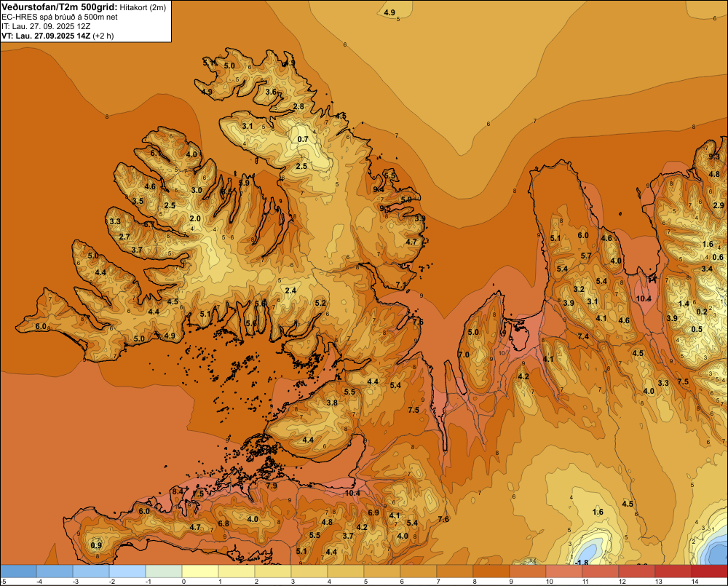Click the temperature value '6.1' on the map
The width and height of the screenshot is (728, 586).
click(156, 153)
